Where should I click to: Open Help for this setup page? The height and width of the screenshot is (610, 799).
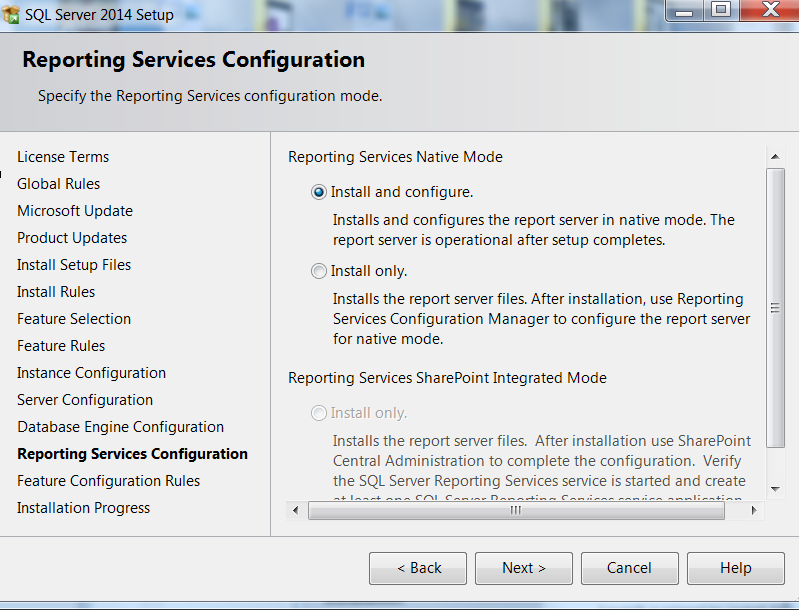click(x=735, y=568)
